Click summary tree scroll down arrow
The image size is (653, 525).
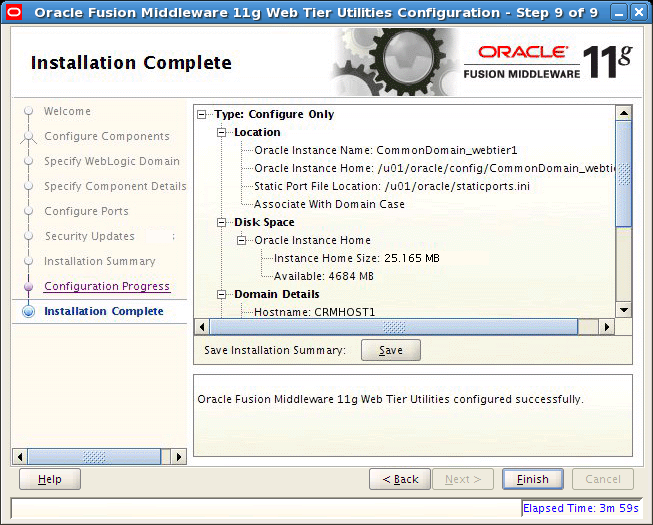624,310
